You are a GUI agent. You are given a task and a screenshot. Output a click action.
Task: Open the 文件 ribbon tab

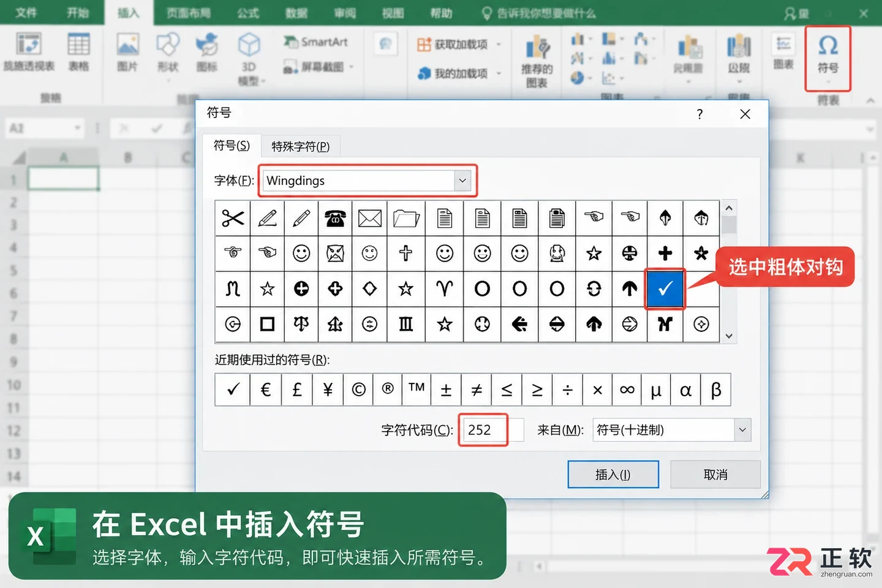point(26,13)
